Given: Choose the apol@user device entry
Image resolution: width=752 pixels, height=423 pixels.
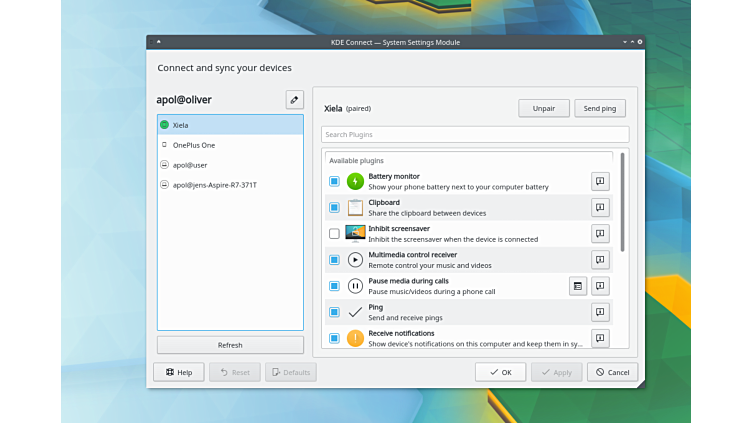Looking at the screenshot, I should pos(190,165).
